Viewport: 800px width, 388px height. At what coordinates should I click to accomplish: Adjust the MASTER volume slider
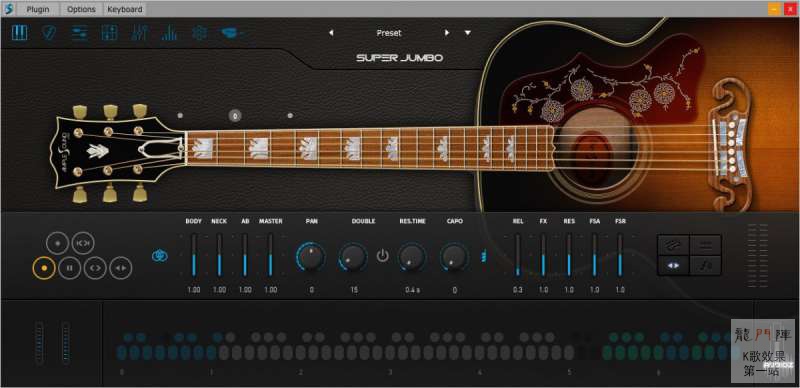pyautogui.click(x=270, y=255)
